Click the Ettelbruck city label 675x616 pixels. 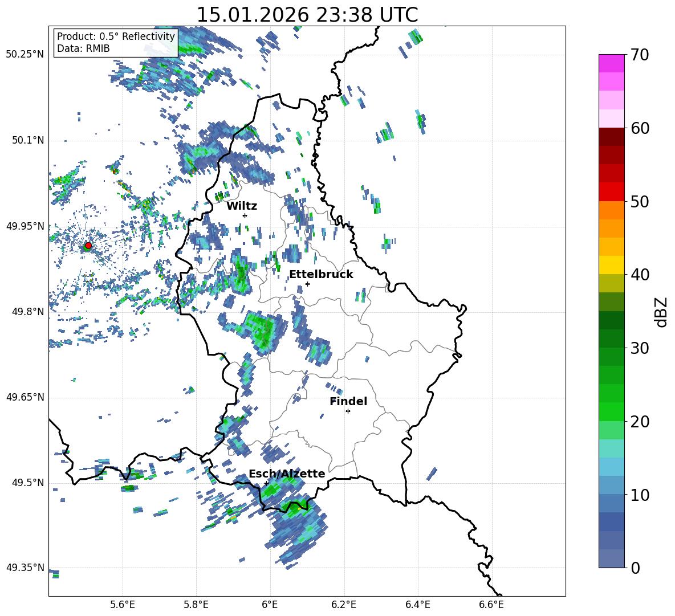tap(321, 275)
